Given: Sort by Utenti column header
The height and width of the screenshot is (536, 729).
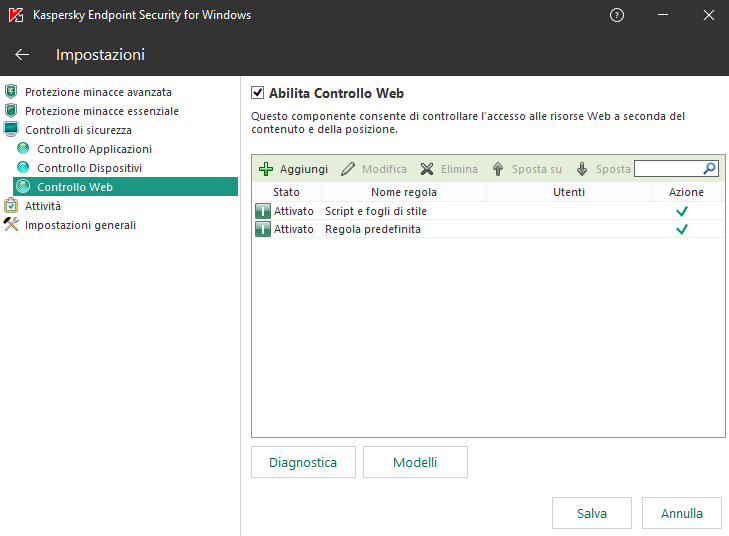Looking at the screenshot, I should tap(569, 192).
